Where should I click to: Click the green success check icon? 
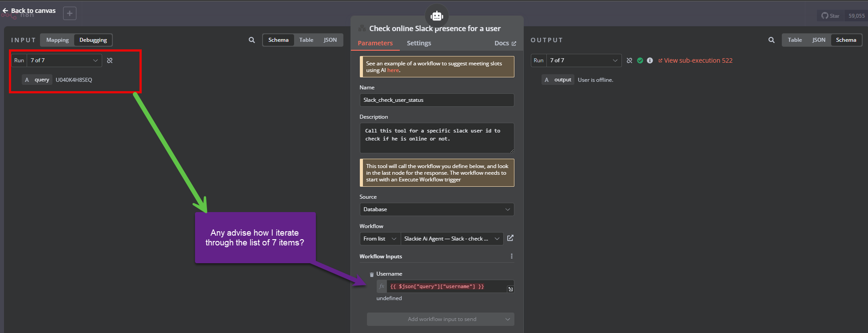pyautogui.click(x=640, y=60)
